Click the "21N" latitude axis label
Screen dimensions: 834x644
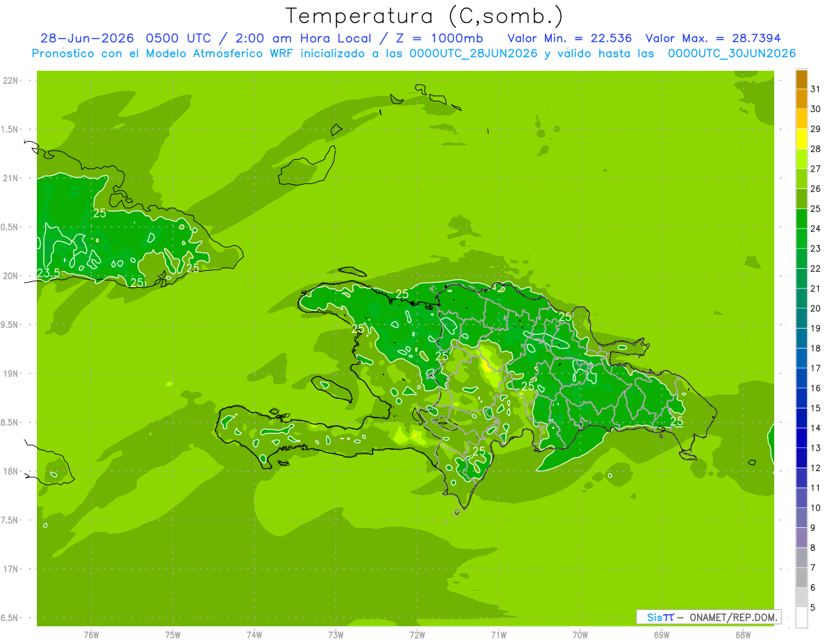pos(10,178)
